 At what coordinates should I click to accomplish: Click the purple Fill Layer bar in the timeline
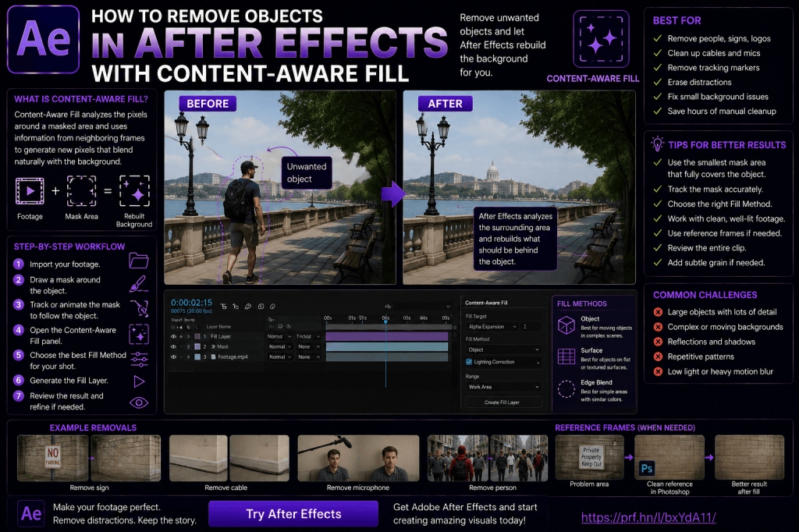387,336
